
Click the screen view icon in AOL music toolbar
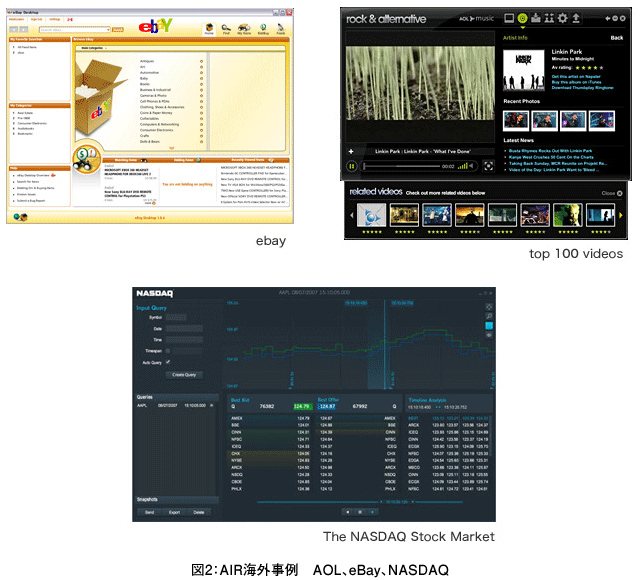509,18
